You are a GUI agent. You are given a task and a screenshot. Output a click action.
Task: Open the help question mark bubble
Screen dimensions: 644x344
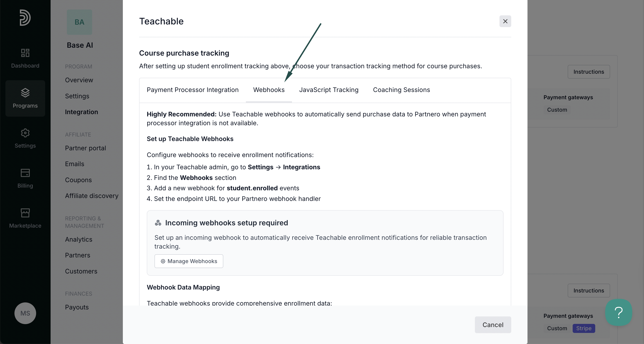click(618, 313)
